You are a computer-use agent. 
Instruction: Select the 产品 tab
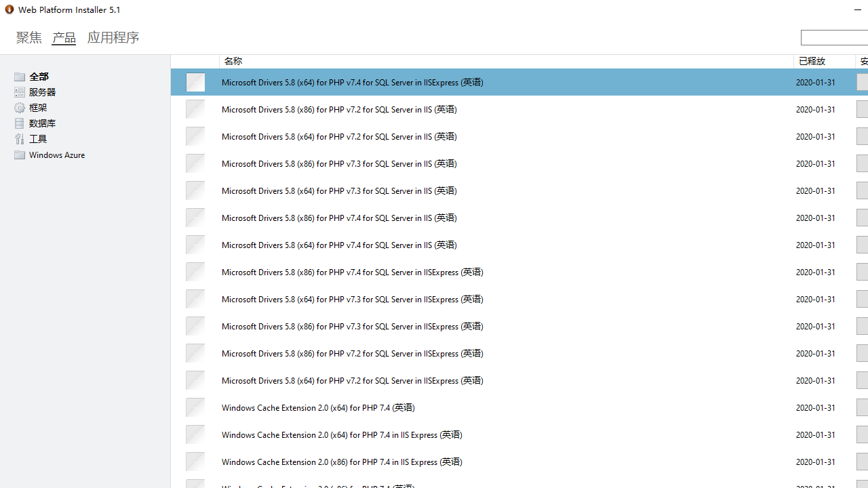click(64, 37)
